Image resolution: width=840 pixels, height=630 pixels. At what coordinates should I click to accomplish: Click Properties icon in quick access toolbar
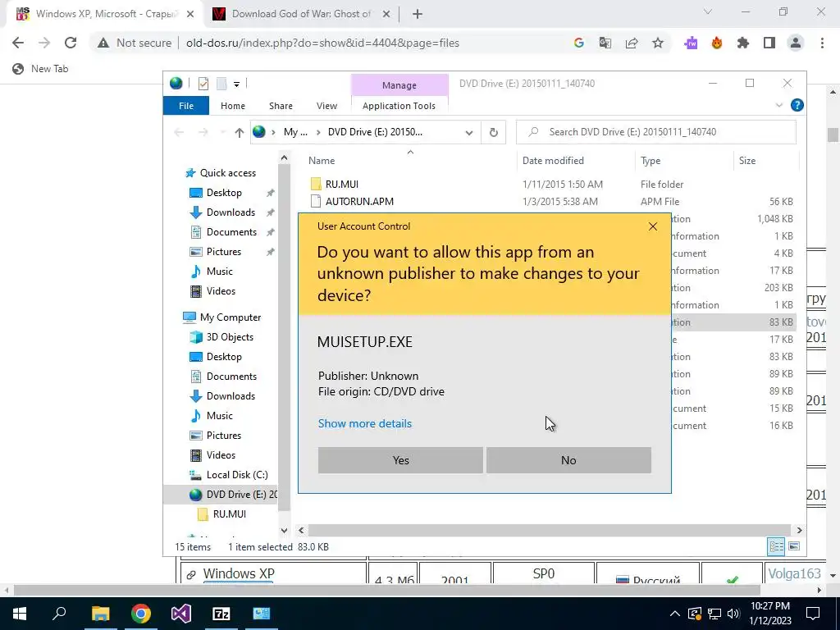(203, 84)
